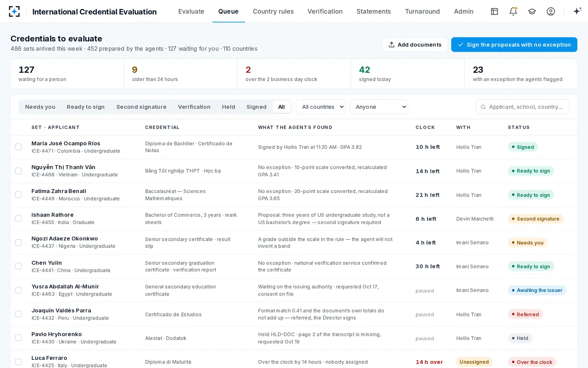Click the Second signature status badge
588x368 pixels.
click(x=535, y=219)
